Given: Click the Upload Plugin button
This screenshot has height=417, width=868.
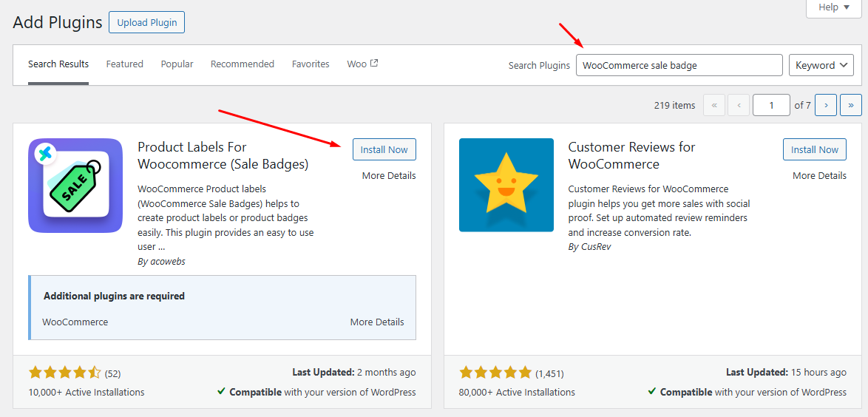Looking at the screenshot, I should pyautogui.click(x=146, y=23).
